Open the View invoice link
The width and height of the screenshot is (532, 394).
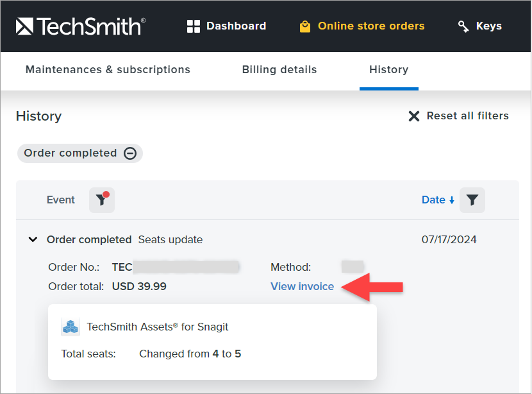click(302, 287)
